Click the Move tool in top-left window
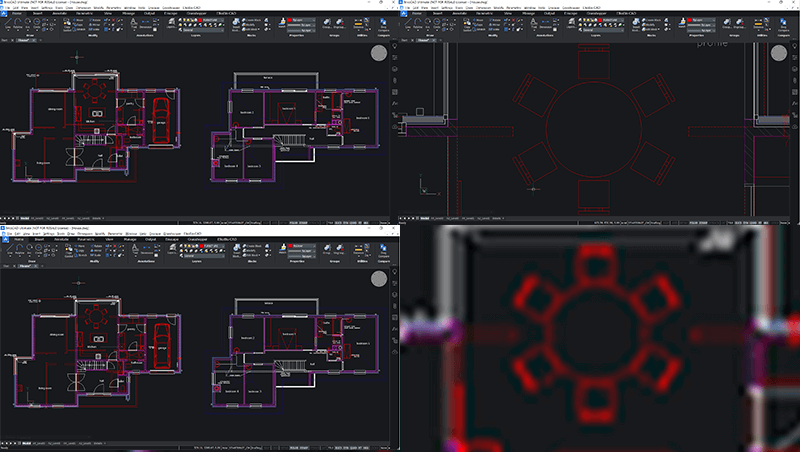 [x=78, y=20]
